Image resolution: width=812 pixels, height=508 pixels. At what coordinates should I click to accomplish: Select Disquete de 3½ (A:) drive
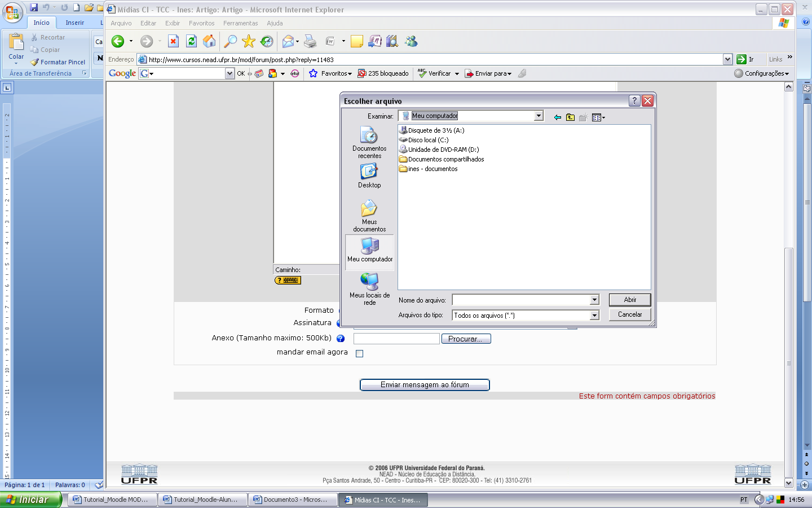coord(432,130)
